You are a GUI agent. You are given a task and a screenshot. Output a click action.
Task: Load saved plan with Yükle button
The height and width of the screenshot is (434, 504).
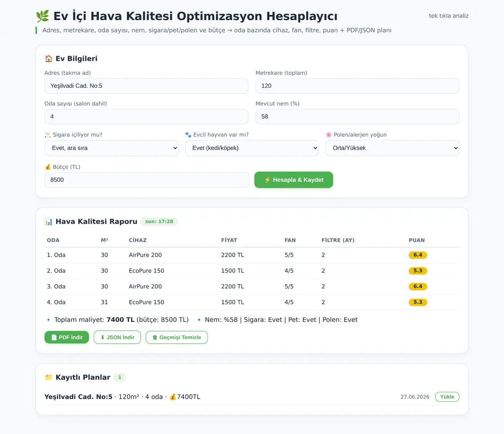(x=447, y=397)
